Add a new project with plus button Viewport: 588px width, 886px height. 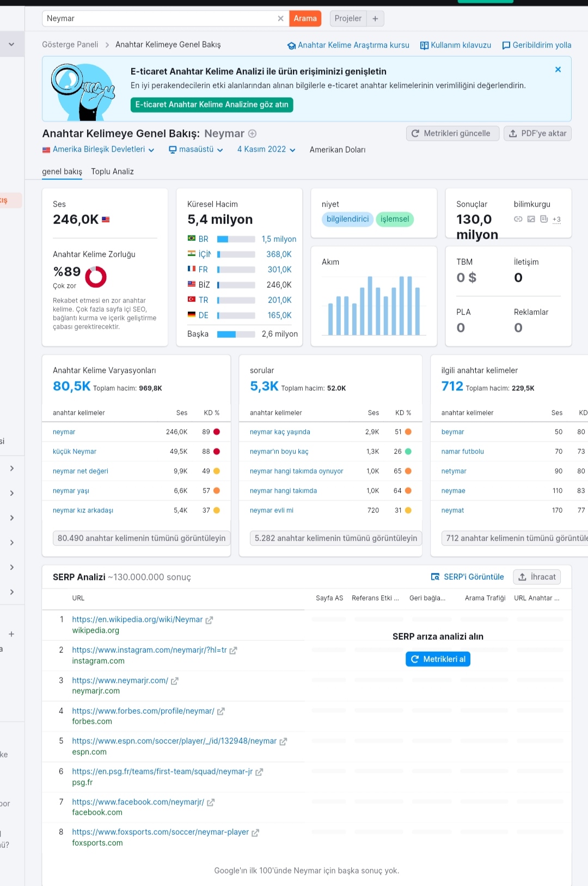coord(375,19)
